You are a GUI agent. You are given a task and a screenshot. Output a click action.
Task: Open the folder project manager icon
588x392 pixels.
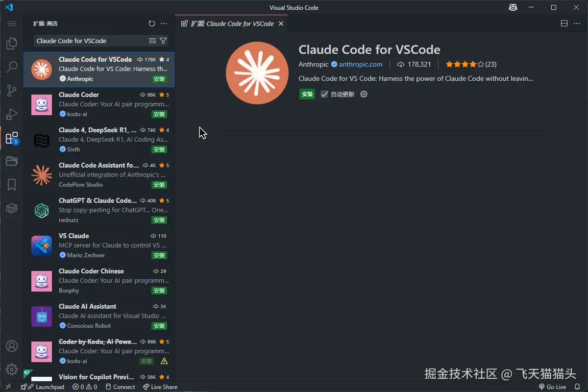pyautogui.click(x=12, y=161)
